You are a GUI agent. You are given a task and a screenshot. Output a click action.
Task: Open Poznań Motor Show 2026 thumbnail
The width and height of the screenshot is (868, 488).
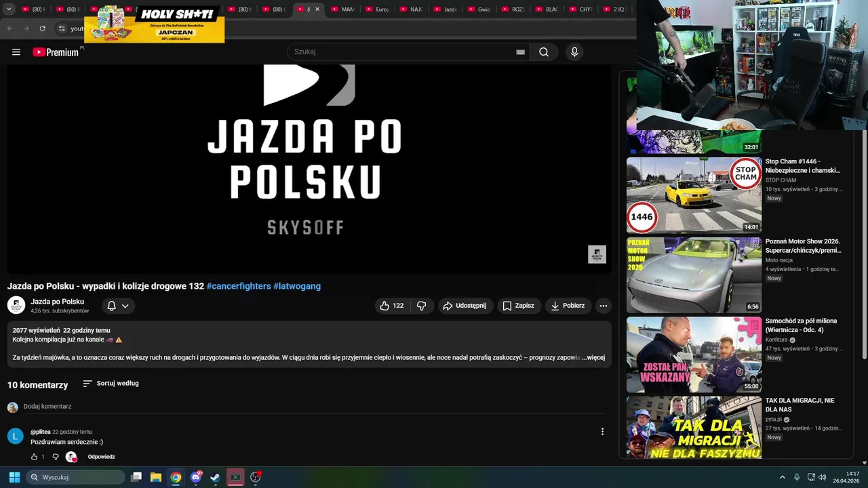[694, 275]
